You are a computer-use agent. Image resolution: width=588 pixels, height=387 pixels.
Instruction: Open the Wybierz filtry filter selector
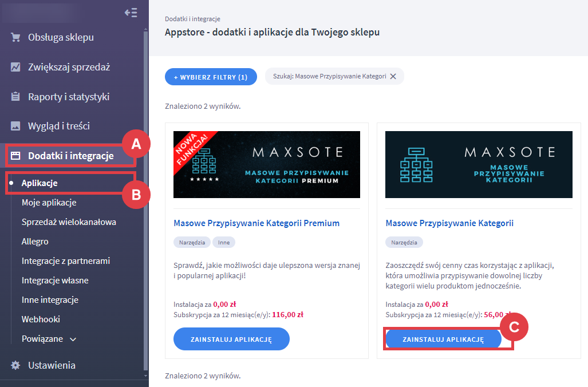point(211,77)
